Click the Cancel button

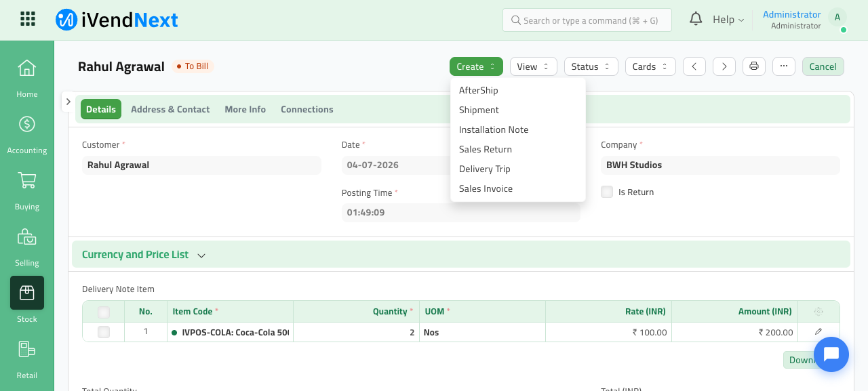point(823,66)
